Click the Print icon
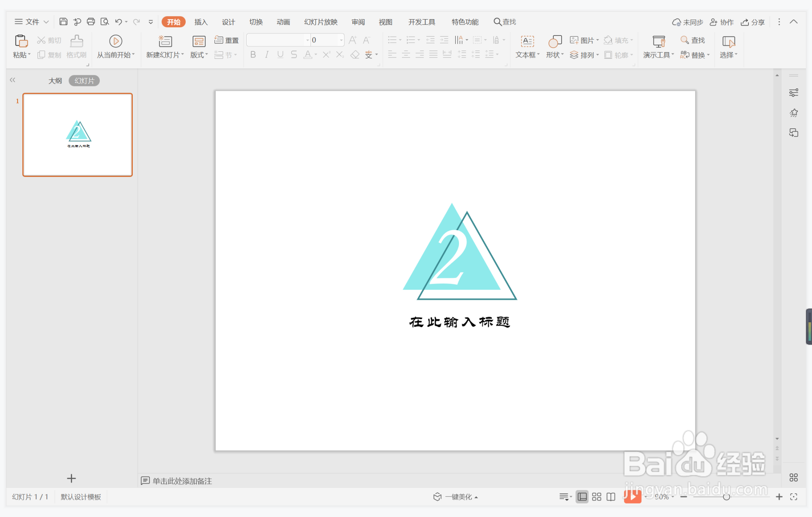The width and height of the screenshot is (812, 517). pos(91,22)
